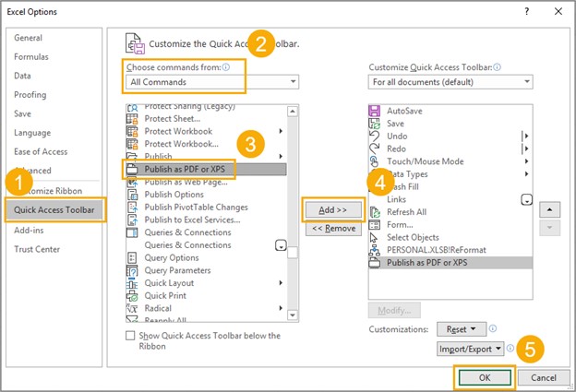576x392 pixels.
Task: Select Publish as PDF or XPS in command list
Action: click(x=206, y=169)
